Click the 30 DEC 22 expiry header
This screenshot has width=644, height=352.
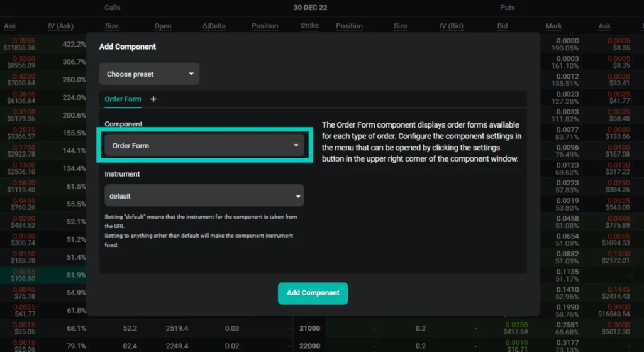click(x=310, y=8)
